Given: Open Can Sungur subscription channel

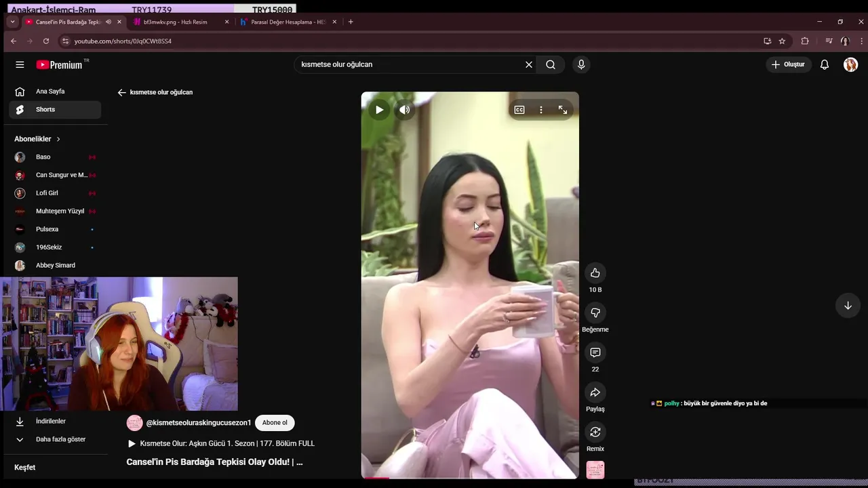Looking at the screenshot, I should pos(55,175).
